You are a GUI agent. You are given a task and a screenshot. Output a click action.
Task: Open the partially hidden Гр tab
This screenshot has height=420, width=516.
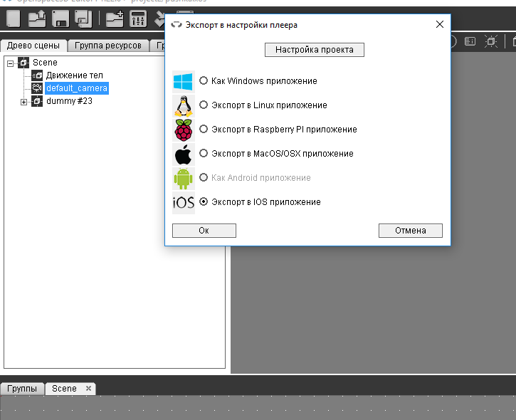[158, 46]
